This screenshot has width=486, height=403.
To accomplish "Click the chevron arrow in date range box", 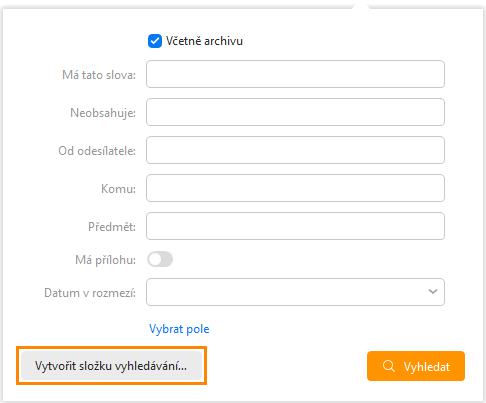I will (x=433, y=292).
